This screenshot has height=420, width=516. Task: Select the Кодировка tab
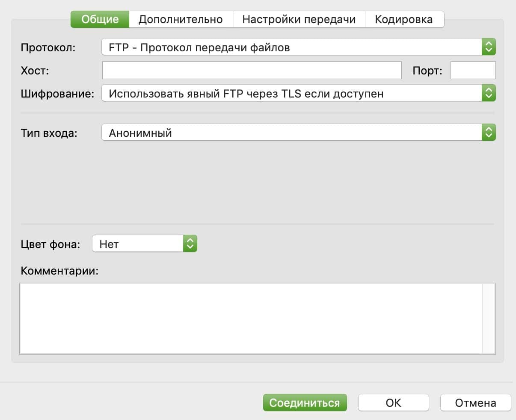403,19
